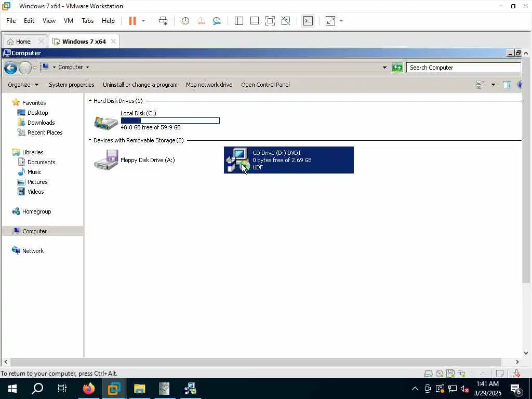Open Favorites in the navigation pane
The height and width of the screenshot is (399, 532).
click(34, 103)
